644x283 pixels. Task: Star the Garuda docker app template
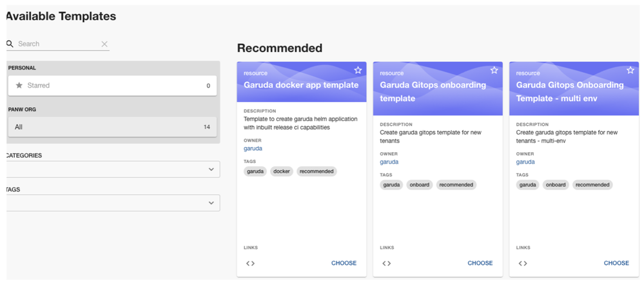pyautogui.click(x=358, y=70)
